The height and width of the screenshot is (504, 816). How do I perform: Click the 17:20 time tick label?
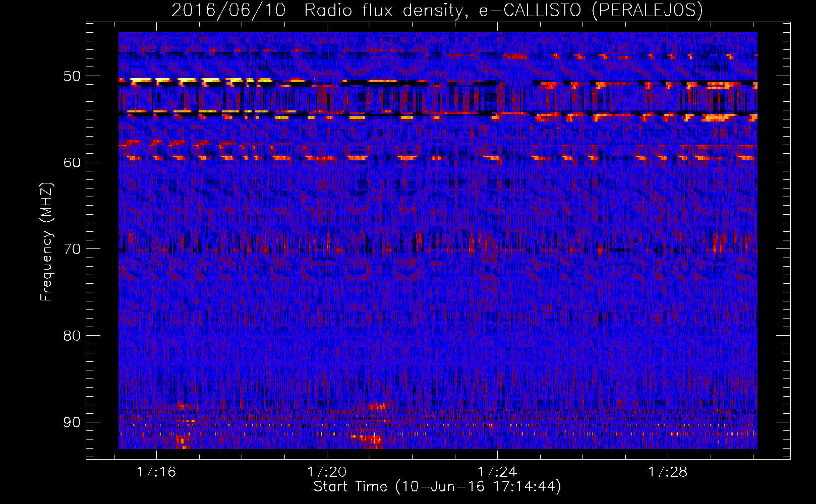pos(327,472)
